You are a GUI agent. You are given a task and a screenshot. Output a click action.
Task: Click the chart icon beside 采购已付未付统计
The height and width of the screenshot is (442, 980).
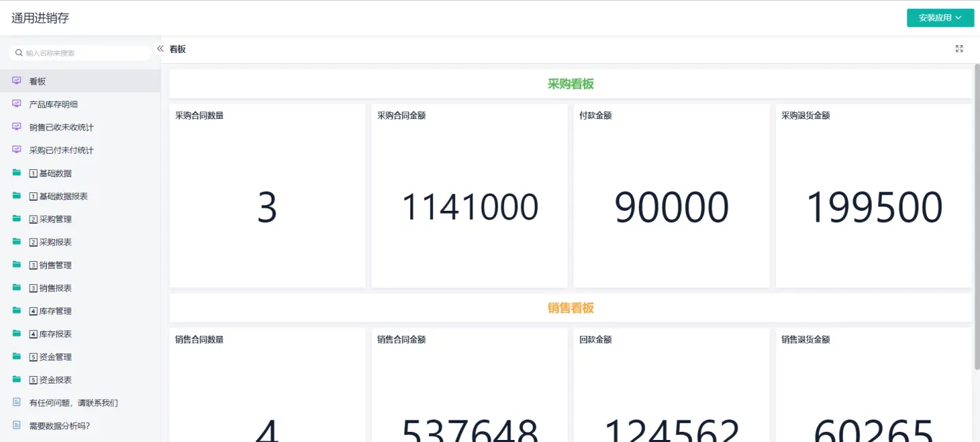click(17, 150)
